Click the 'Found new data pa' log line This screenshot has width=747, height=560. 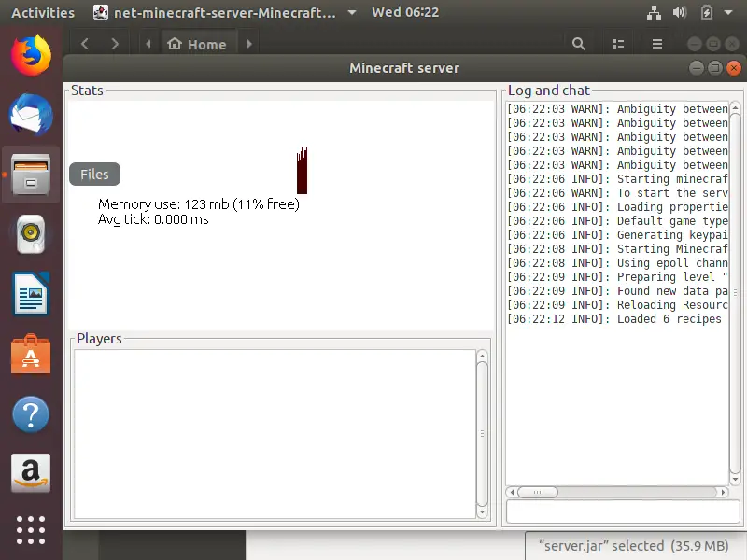tap(617, 291)
